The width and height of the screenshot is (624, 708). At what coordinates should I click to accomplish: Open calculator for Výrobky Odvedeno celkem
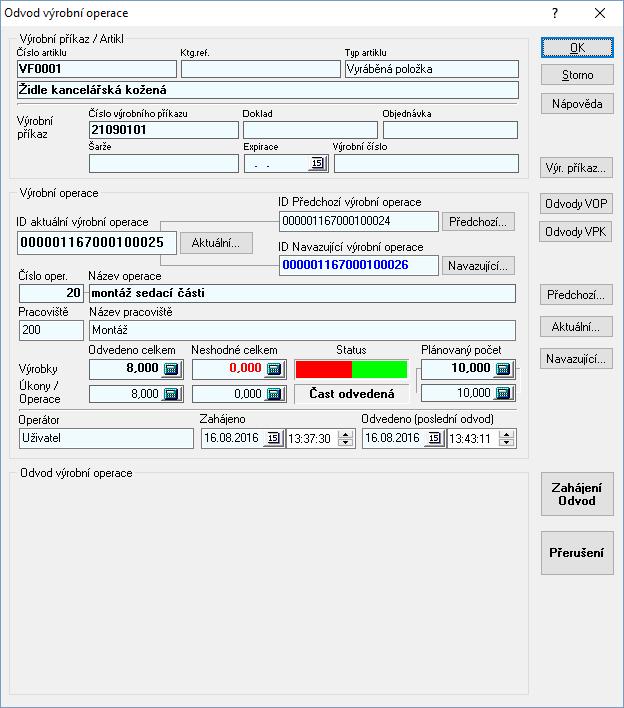coord(171,368)
